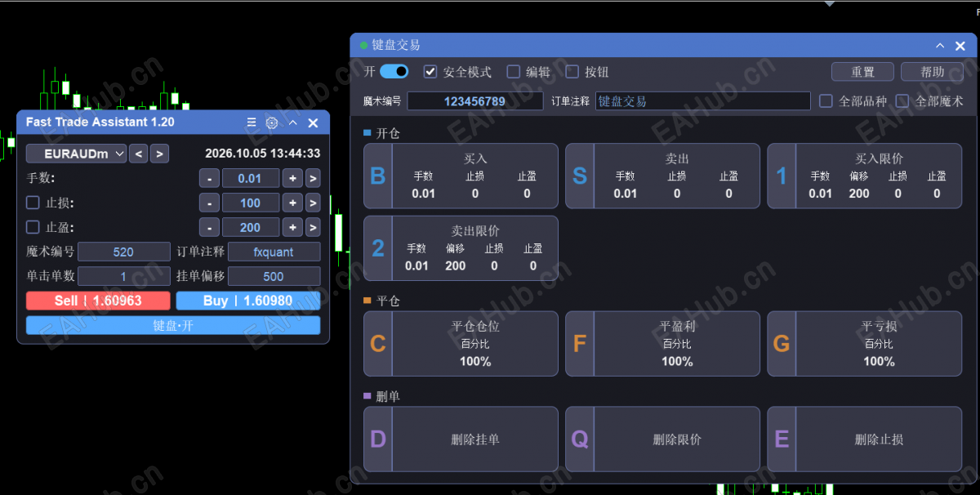Enable the 止损 checkbox
980x495 pixels.
pos(33,203)
